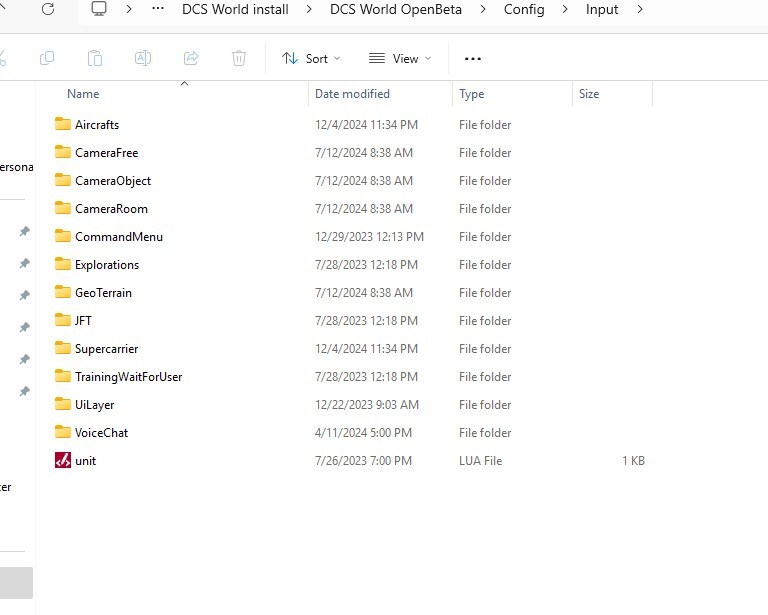Click the TrainingWaitForUser folder name
The height and width of the screenshot is (615, 768).
[129, 377]
